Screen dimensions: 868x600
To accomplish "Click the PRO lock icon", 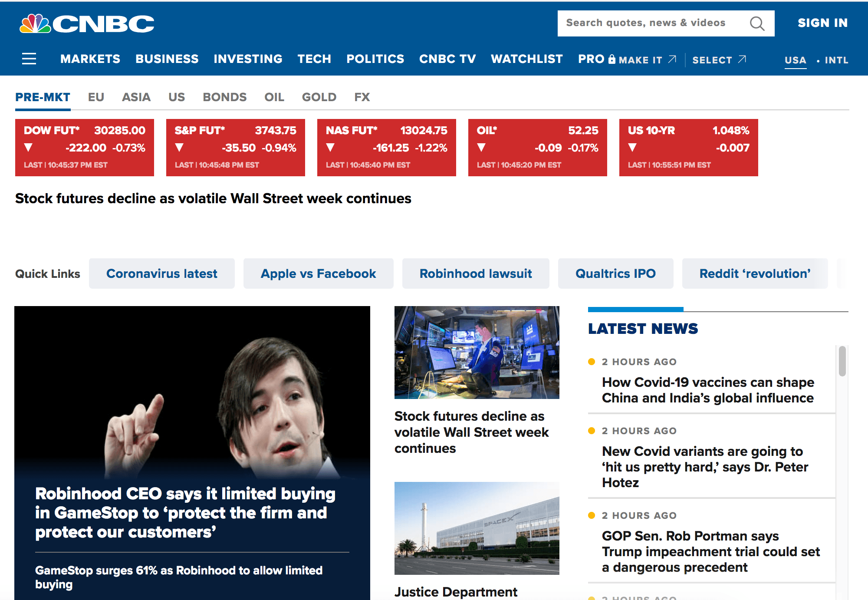I will tap(612, 59).
